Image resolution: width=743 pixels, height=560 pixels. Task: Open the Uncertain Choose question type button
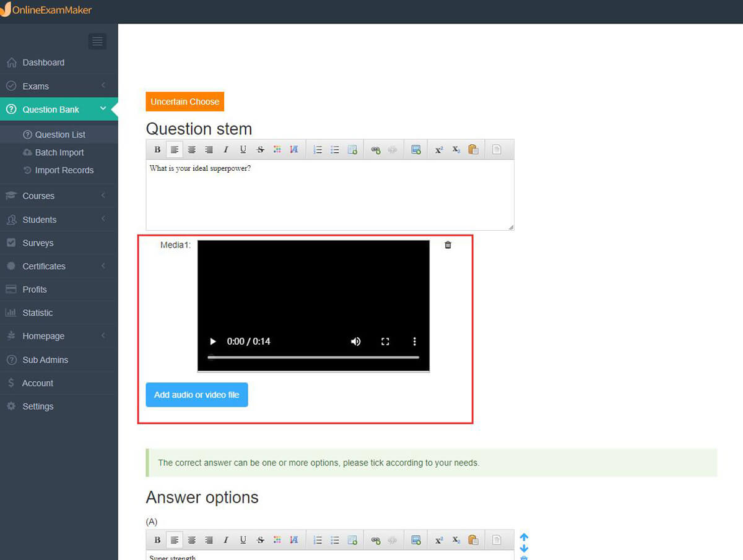[x=185, y=101]
